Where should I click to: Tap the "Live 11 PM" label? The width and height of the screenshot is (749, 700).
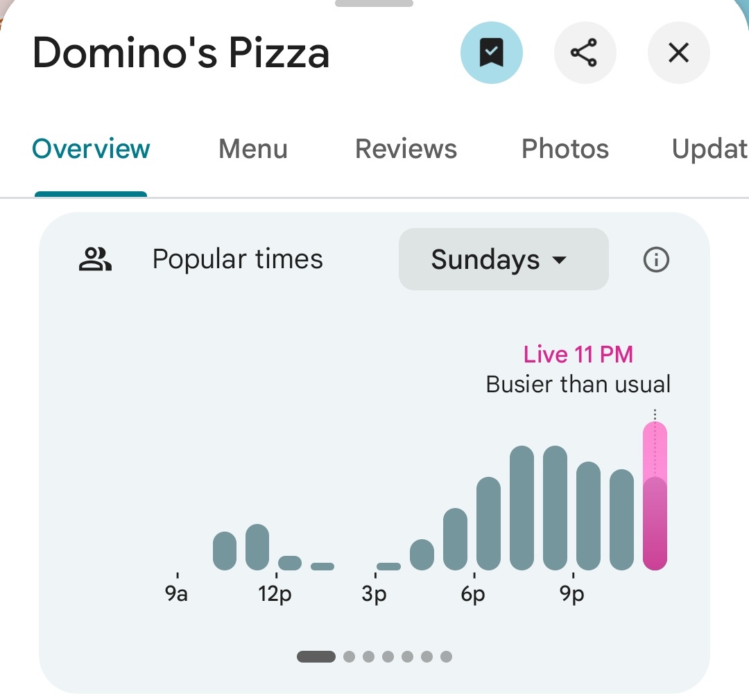578,355
